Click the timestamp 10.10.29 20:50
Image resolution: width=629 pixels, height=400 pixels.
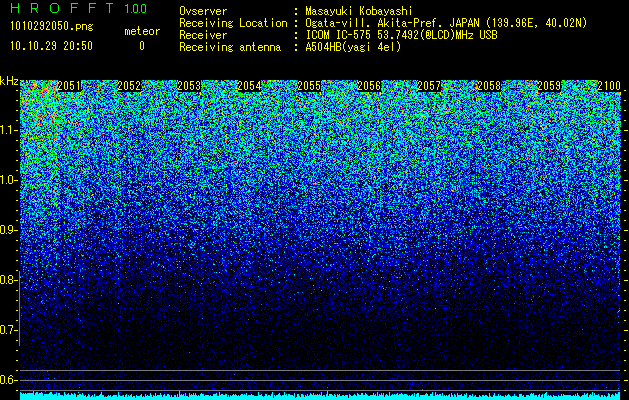51,46
